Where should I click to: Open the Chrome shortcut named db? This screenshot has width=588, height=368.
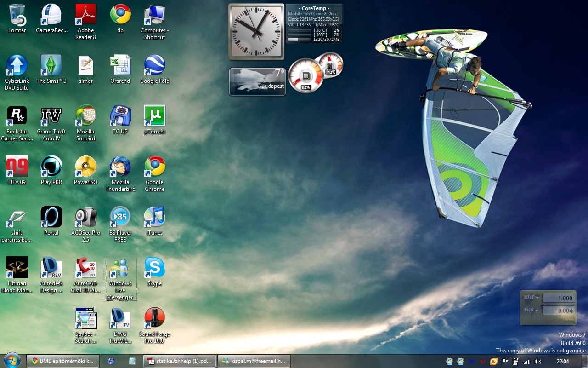click(x=120, y=18)
